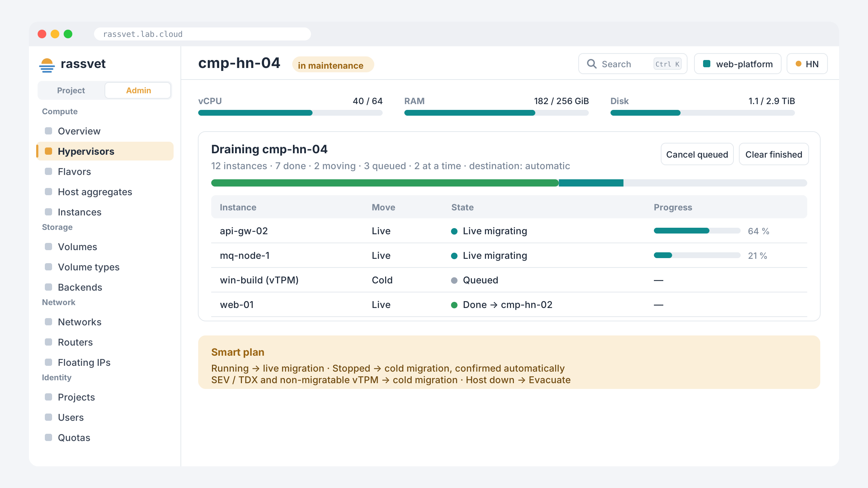Click the mq-node-1 21% progress bar
This screenshot has width=868, height=488.
(697, 255)
